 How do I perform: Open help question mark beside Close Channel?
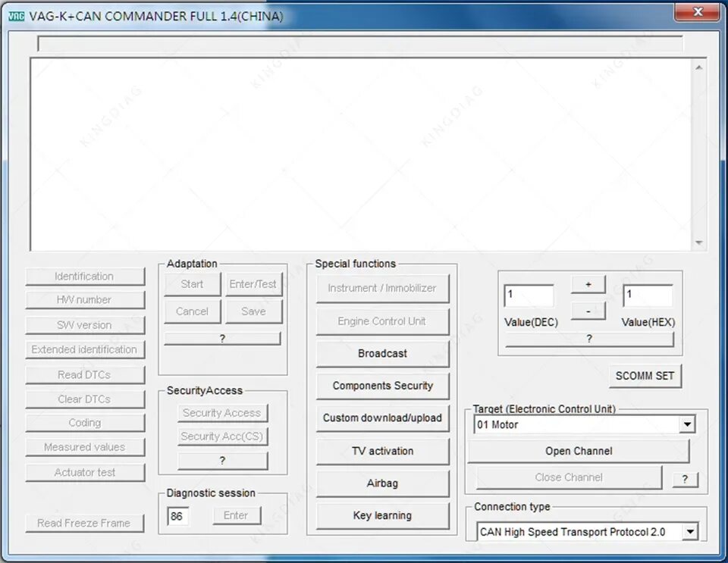(x=686, y=480)
